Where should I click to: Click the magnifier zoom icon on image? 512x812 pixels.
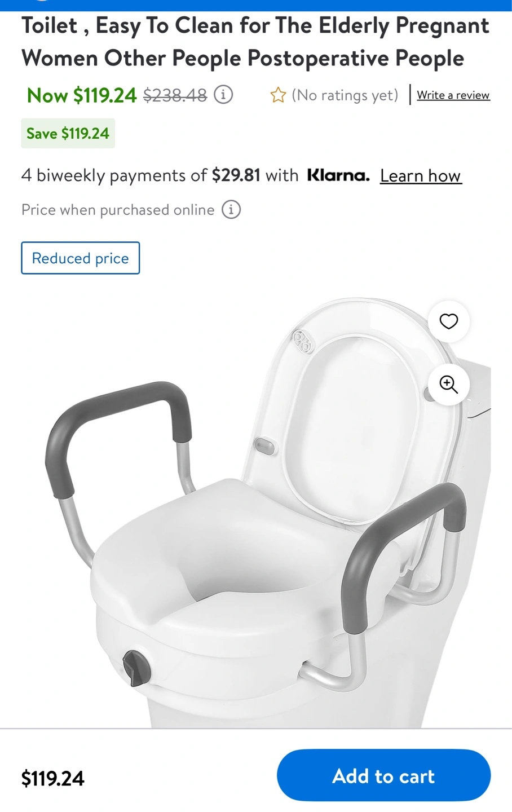point(448,385)
